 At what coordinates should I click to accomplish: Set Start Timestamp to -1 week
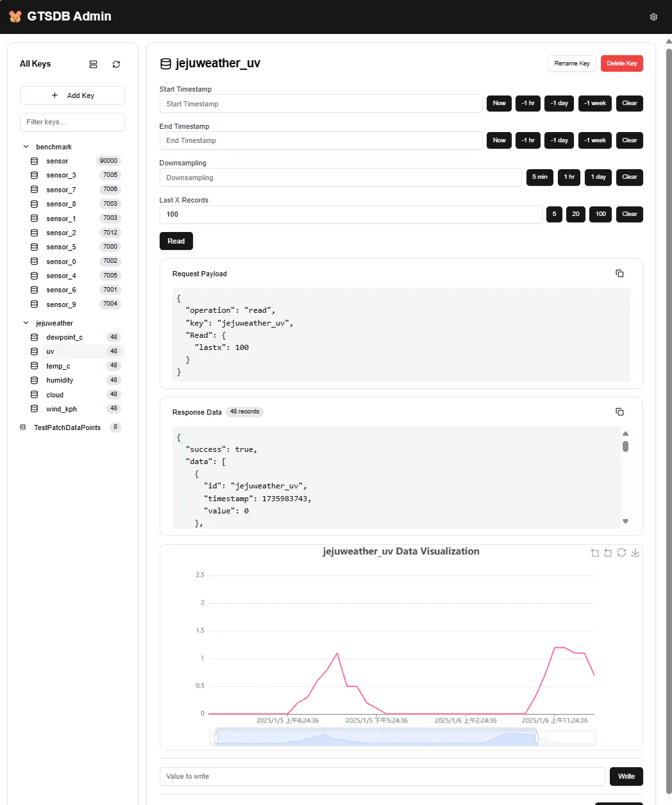[x=595, y=103]
